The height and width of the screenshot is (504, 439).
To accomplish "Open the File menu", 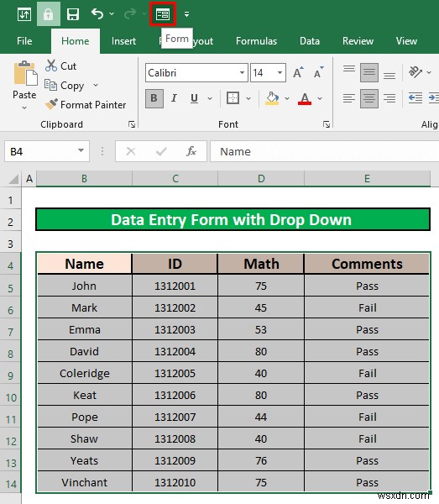I will tap(24, 41).
